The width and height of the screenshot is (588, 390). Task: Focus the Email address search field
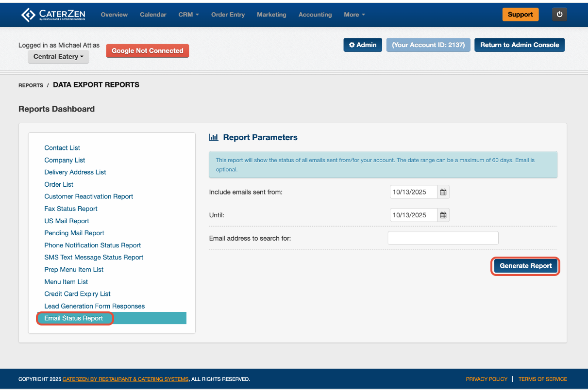(x=443, y=238)
